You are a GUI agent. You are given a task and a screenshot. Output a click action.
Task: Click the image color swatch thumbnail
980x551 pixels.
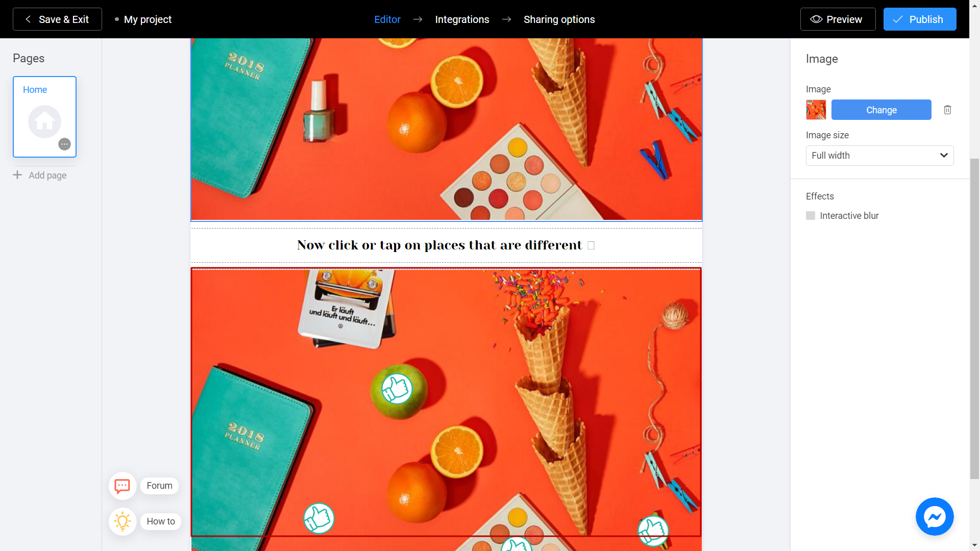click(x=817, y=110)
